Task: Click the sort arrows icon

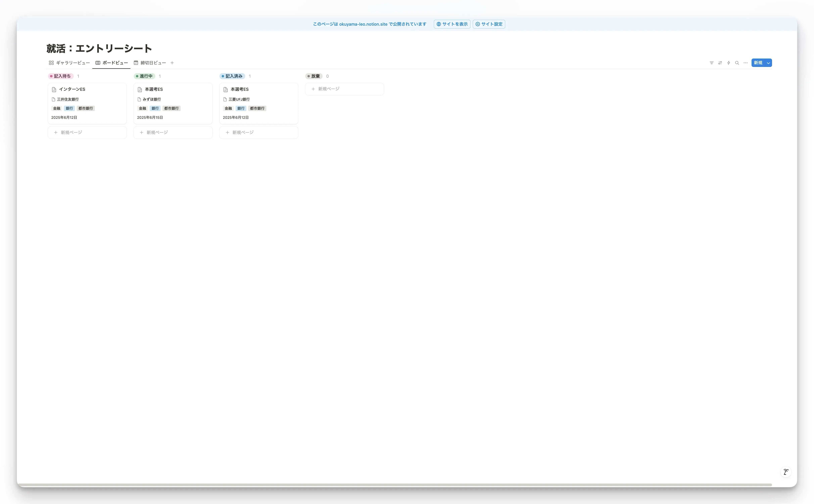Action: 720,63
